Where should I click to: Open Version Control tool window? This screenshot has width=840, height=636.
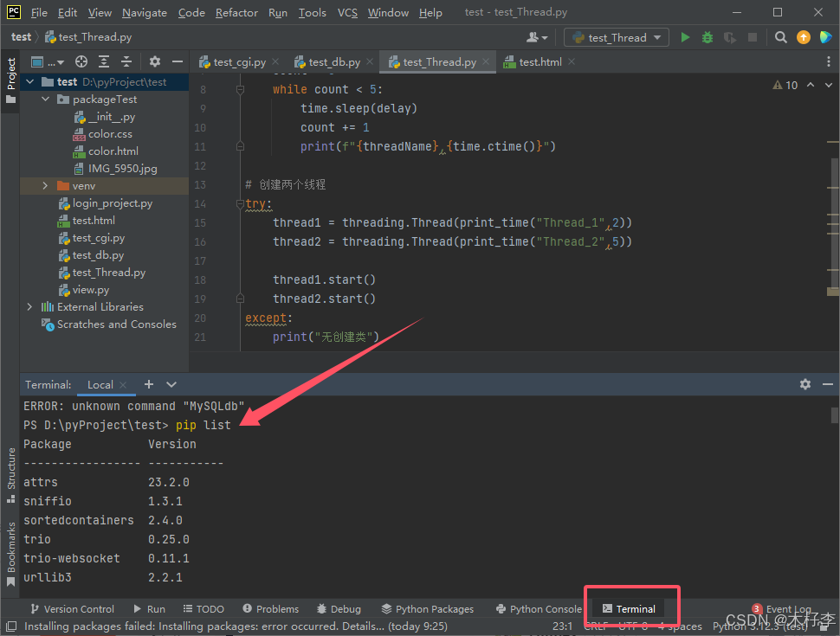tap(72, 609)
